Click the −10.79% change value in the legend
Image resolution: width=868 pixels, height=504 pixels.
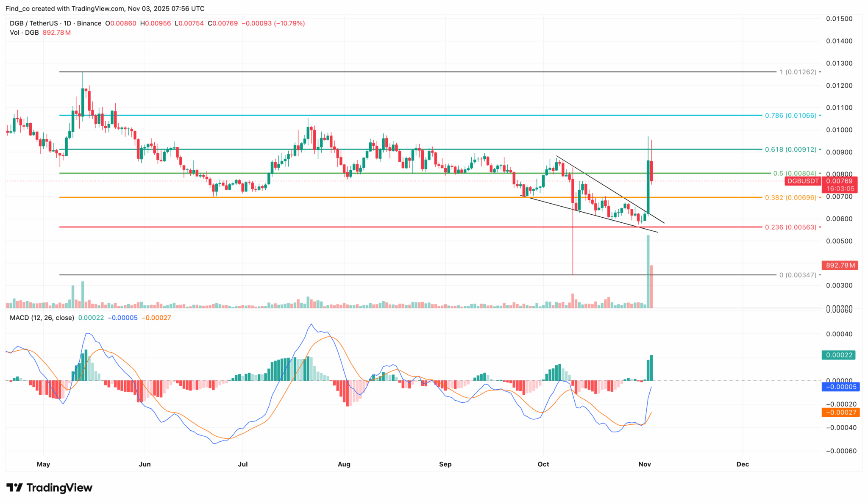pos(289,23)
